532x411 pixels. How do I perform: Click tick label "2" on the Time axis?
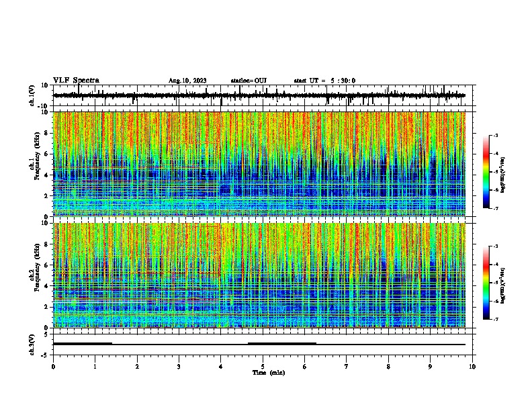tap(137, 367)
